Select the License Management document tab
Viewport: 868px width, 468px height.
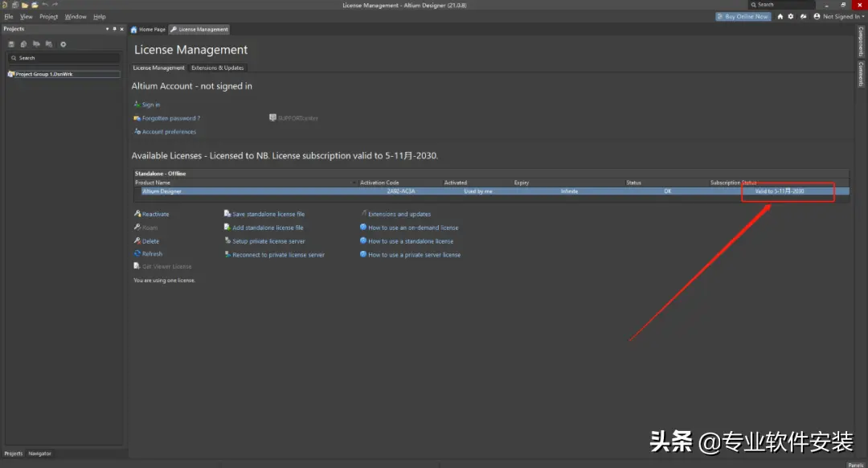click(199, 30)
